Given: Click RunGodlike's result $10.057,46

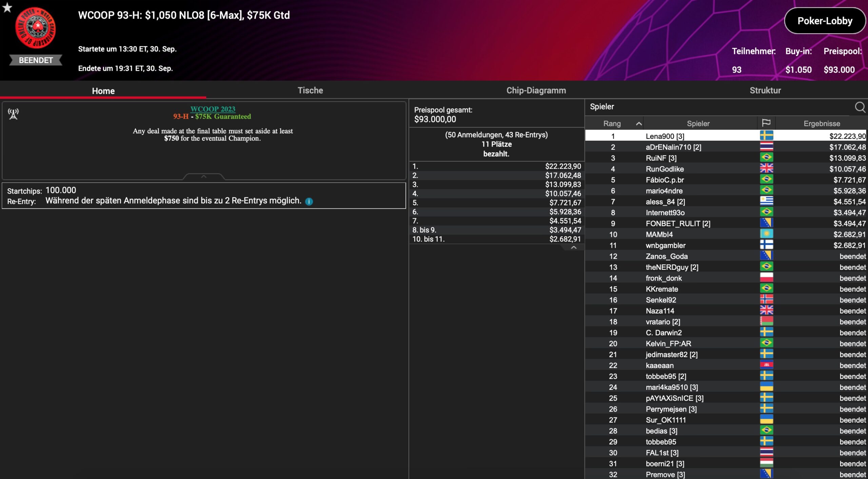Looking at the screenshot, I should click(x=847, y=169).
